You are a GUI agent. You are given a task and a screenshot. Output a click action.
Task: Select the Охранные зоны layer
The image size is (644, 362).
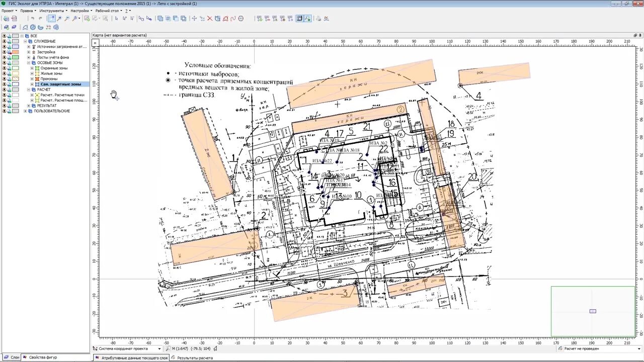54,68
